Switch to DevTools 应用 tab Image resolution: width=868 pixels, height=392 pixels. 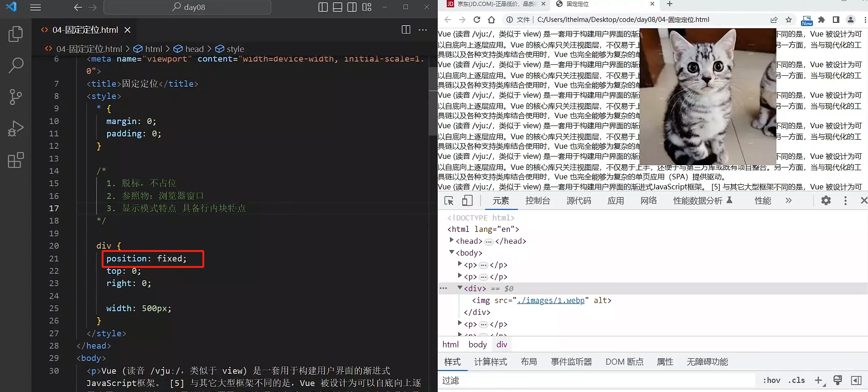click(x=616, y=201)
